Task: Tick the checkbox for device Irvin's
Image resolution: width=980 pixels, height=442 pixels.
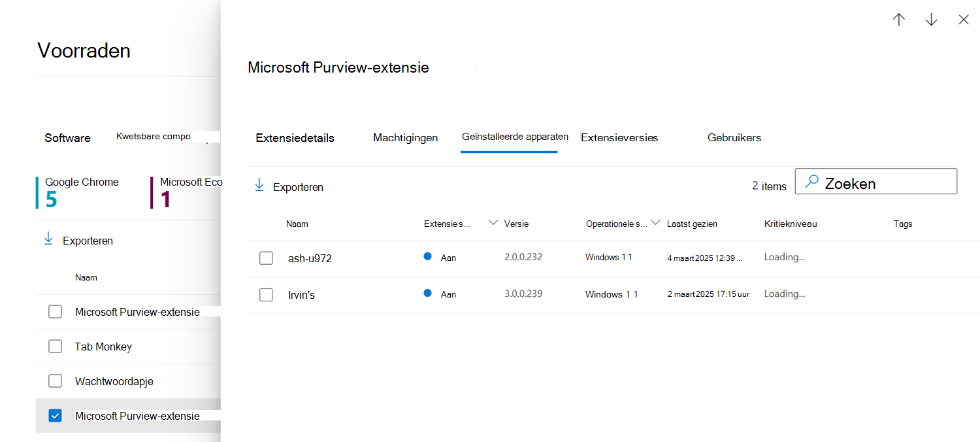Action: pos(266,295)
